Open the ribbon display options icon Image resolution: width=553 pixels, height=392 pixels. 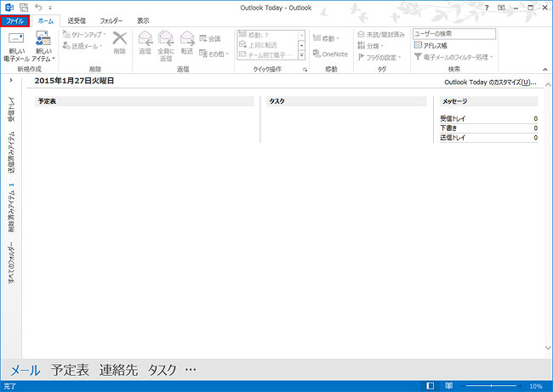[501, 8]
